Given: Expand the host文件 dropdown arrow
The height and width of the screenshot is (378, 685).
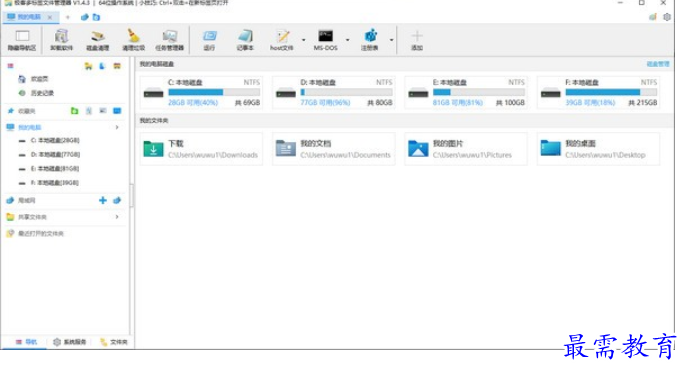Looking at the screenshot, I should coord(304,40).
